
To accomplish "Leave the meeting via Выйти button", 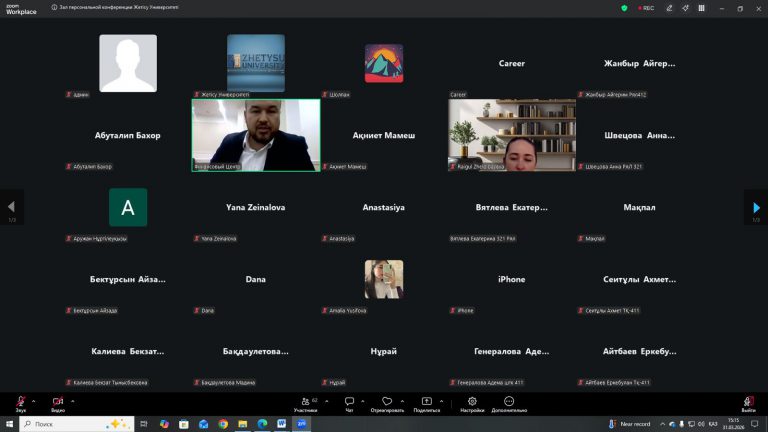I will click(749, 402).
